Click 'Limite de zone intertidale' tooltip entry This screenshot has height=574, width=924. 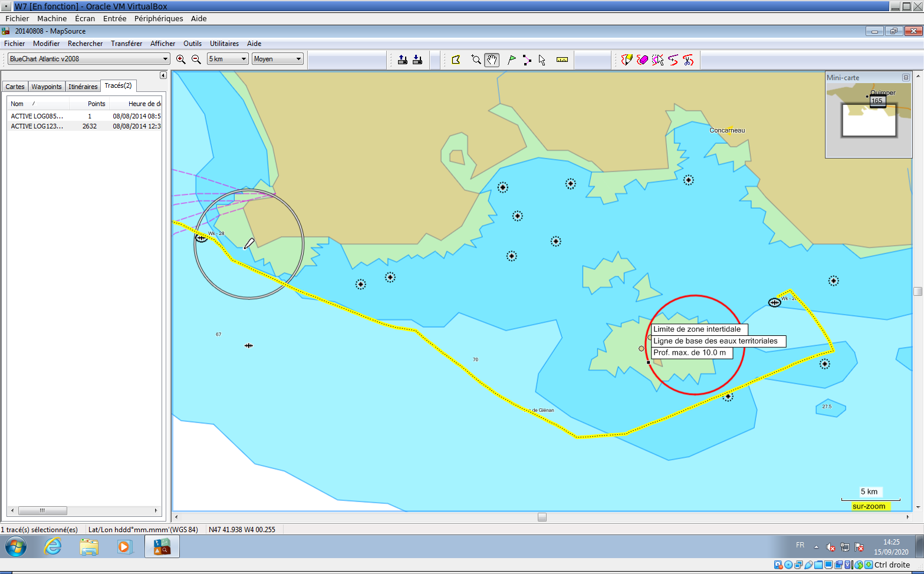click(698, 329)
